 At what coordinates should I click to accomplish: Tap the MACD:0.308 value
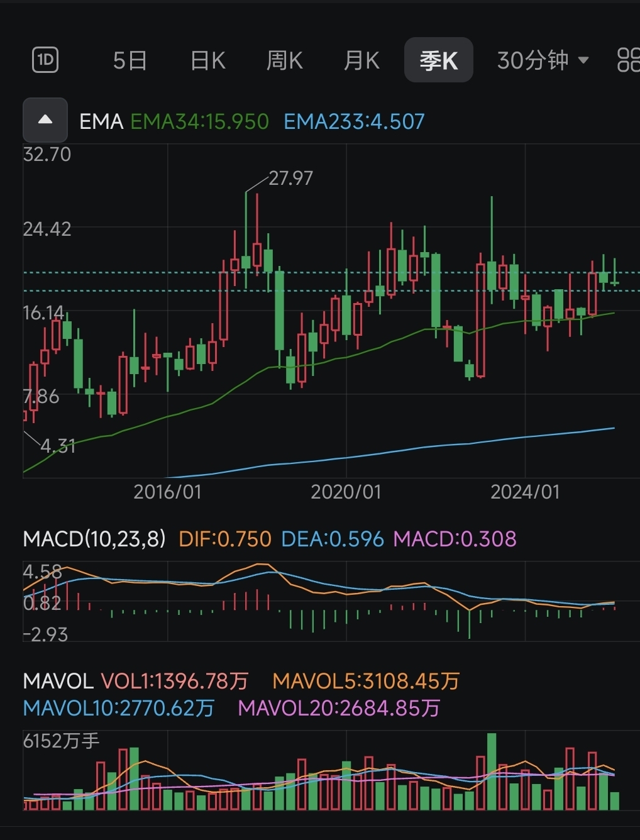click(455, 539)
